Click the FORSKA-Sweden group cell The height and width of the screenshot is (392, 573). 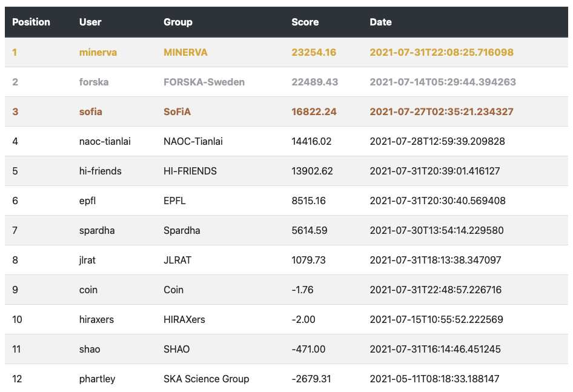click(204, 82)
